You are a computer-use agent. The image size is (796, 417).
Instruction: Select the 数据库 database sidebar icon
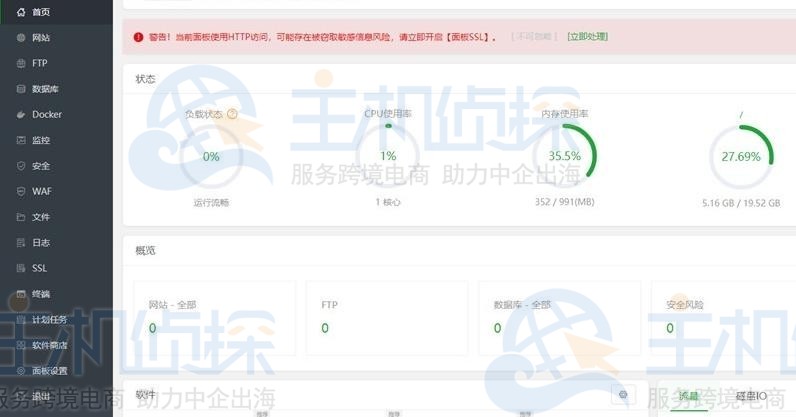(21, 89)
